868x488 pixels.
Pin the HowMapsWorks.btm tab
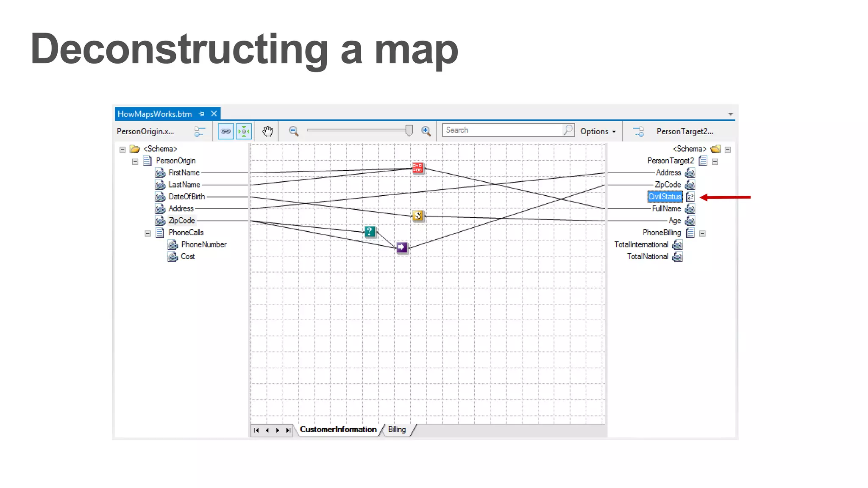tap(202, 114)
